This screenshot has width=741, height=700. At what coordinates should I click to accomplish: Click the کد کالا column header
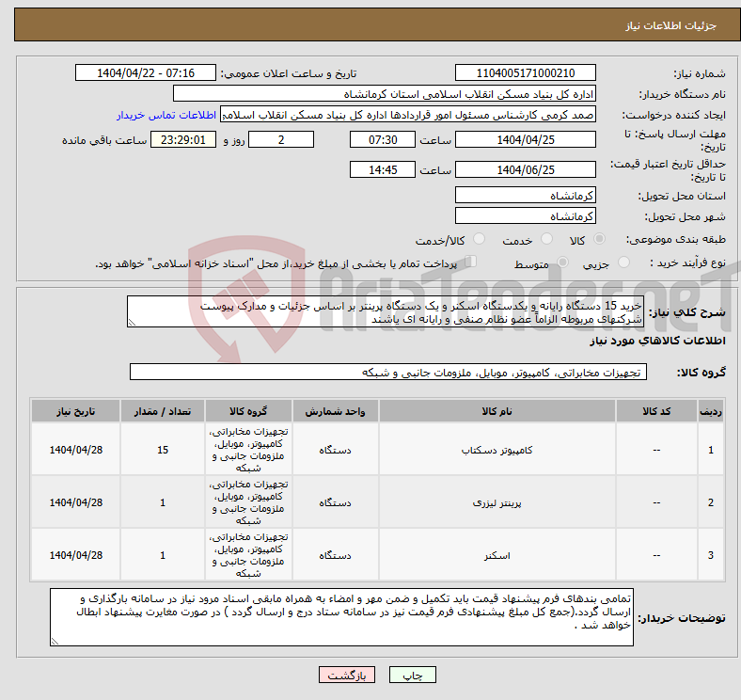tap(656, 411)
